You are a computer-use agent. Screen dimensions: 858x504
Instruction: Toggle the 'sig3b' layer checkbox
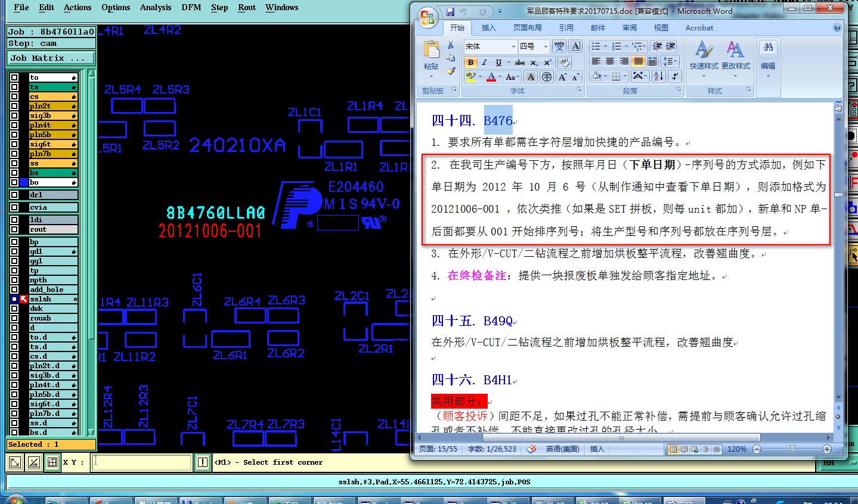point(14,116)
